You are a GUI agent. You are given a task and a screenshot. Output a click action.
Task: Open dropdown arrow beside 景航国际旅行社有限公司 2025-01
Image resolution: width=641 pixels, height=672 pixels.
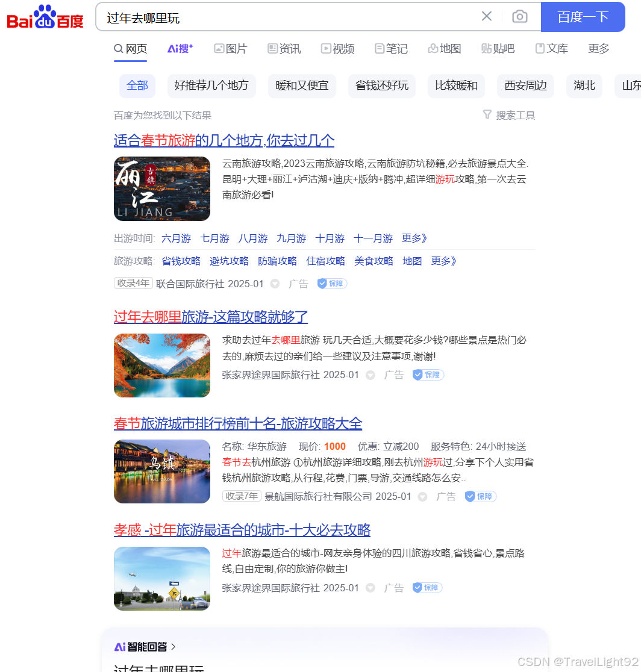[x=423, y=497]
